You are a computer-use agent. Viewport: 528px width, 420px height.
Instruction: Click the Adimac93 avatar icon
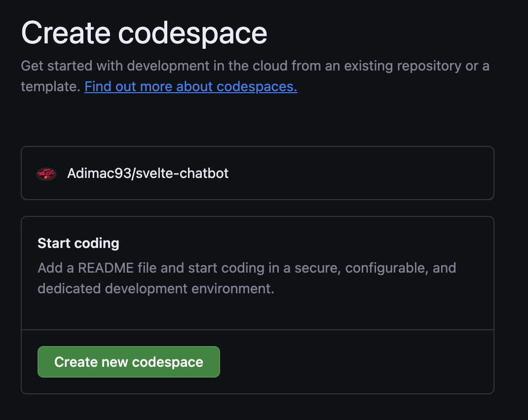pyautogui.click(x=46, y=174)
